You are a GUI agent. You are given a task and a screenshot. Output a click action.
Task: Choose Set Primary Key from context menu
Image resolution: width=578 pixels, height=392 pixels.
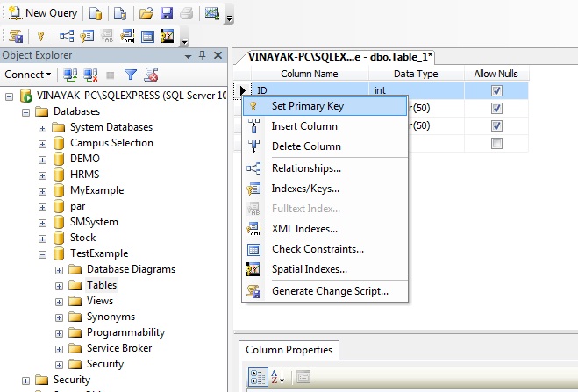(x=307, y=106)
